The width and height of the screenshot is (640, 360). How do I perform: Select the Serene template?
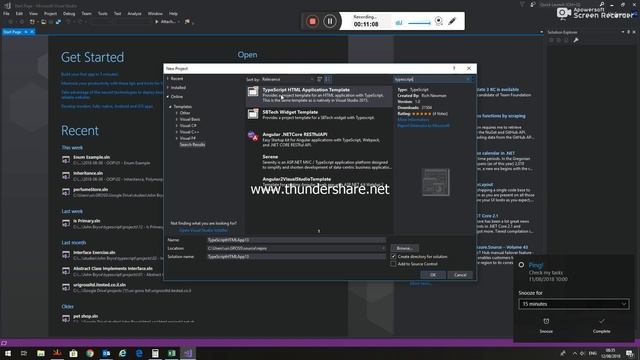click(x=319, y=162)
